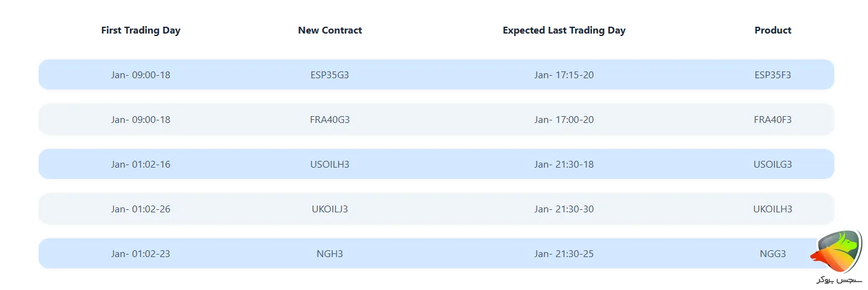Select the NGH3 new contract cell
Viewport: 868px width, 290px height.
330,254
